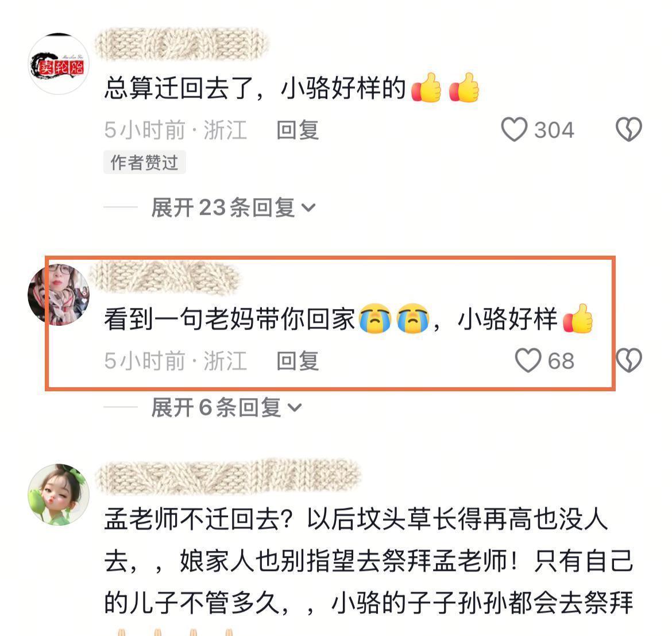
Task: Tap blurred username of second commenter
Action: [165, 277]
